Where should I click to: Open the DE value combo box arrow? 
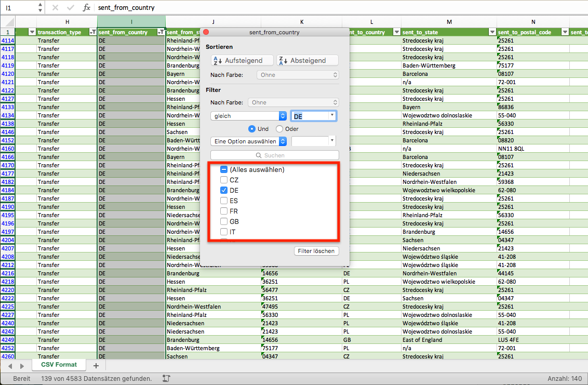[332, 115]
